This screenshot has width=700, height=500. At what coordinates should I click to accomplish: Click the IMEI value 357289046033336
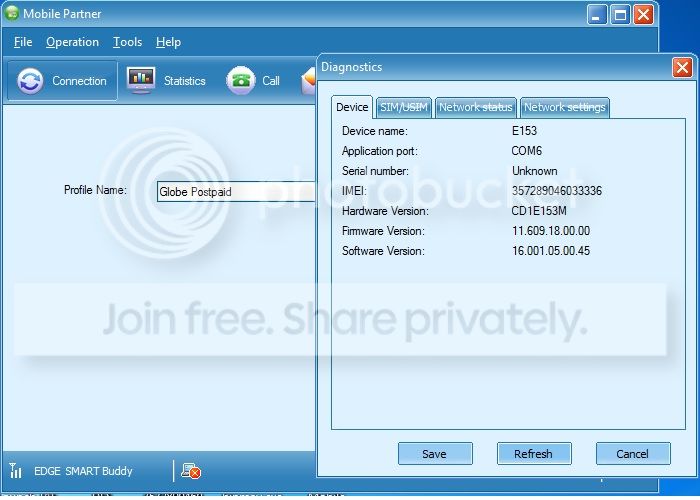(556, 191)
